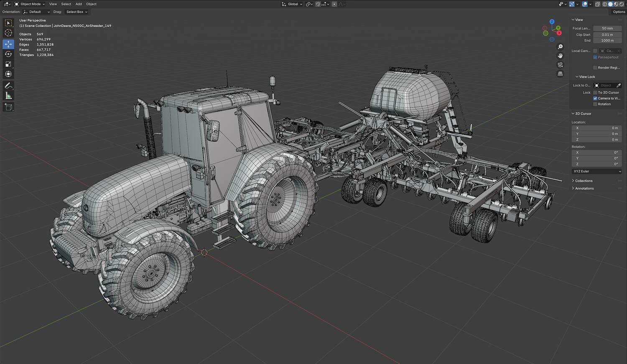The height and width of the screenshot is (364, 627).
Task: Enable the Render Region checkbox
Action: coord(595,68)
